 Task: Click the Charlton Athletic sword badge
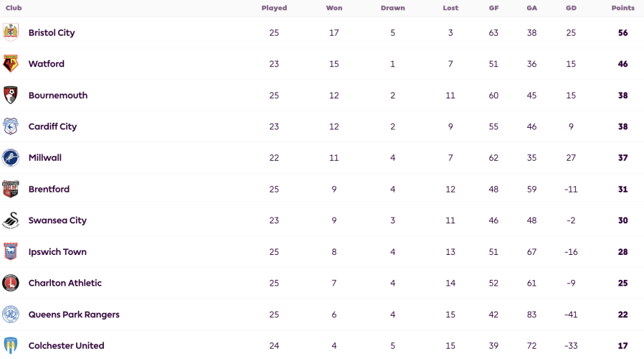[11, 283]
